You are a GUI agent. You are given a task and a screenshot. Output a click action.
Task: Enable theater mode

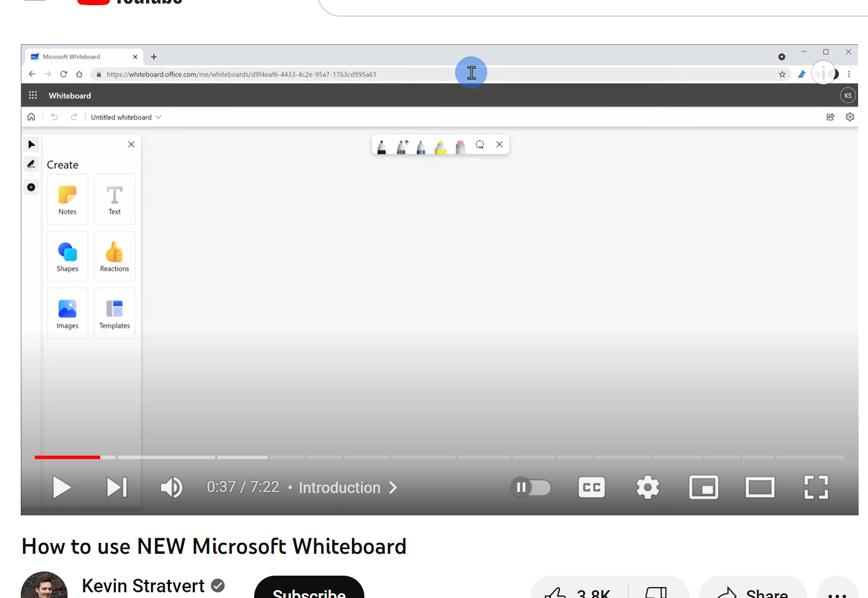coord(760,487)
